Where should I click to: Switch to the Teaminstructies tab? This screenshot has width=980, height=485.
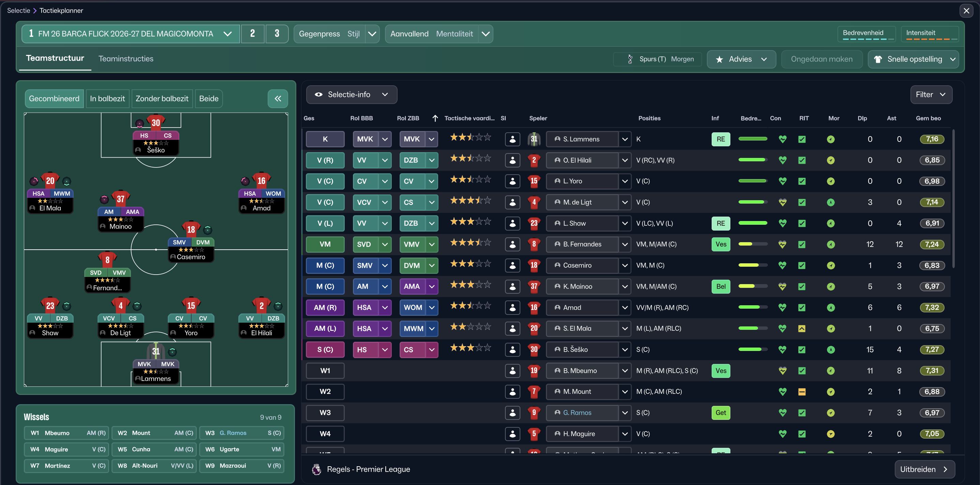tap(126, 59)
